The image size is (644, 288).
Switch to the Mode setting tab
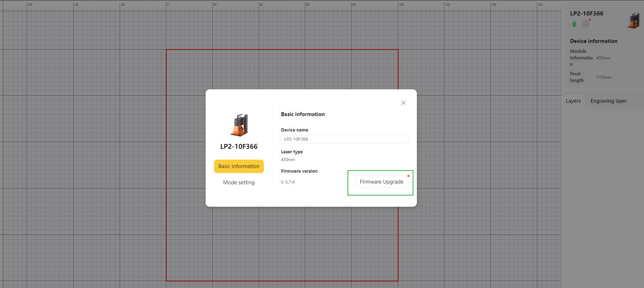click(239, 183)
